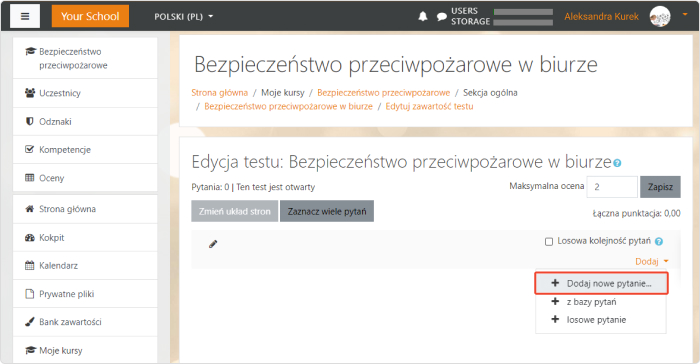The width and height of the screenshot is (700, 364).
Task: Click the Prywatne pliki file icon
Action: click(29, 294)
